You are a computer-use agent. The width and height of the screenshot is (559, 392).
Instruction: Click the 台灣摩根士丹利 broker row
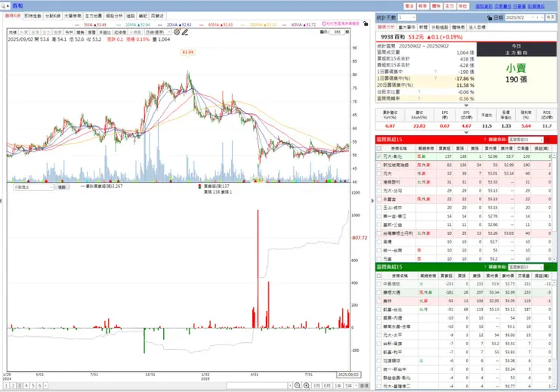[x=464, y=233]
